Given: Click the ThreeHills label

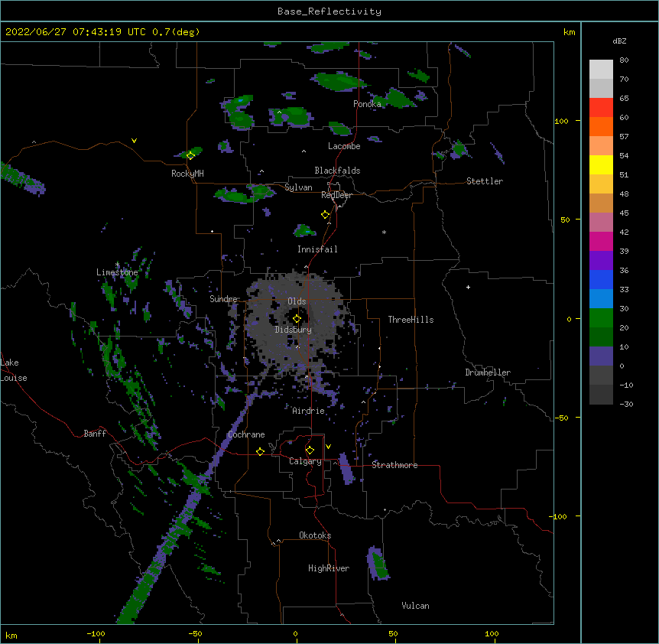Looking at the screenshot, I should coord(411,320).
